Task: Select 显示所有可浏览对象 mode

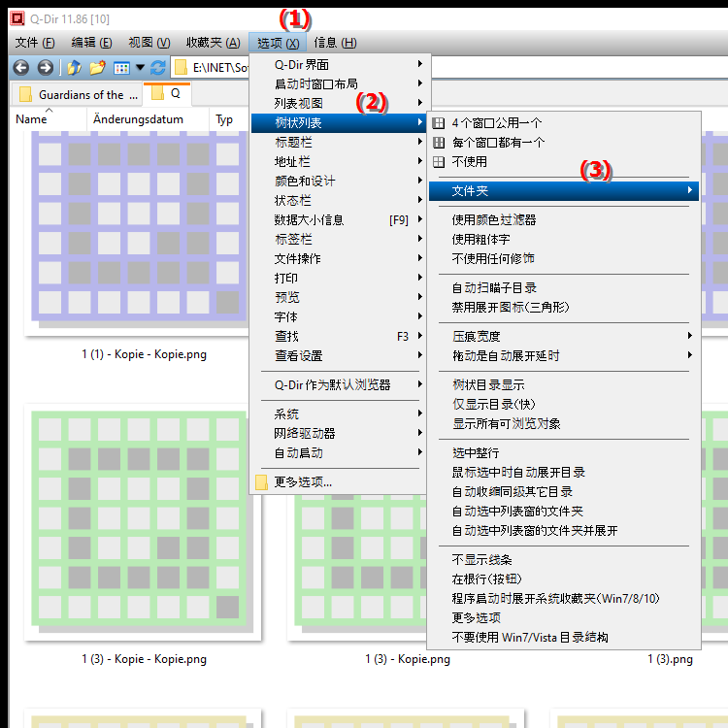Action: pos(564,424)
